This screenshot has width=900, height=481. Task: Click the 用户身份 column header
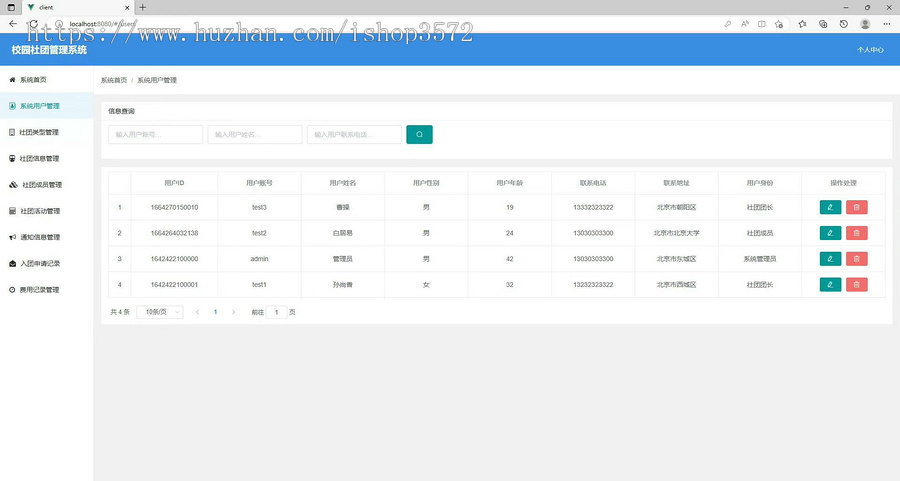point(759,183)
